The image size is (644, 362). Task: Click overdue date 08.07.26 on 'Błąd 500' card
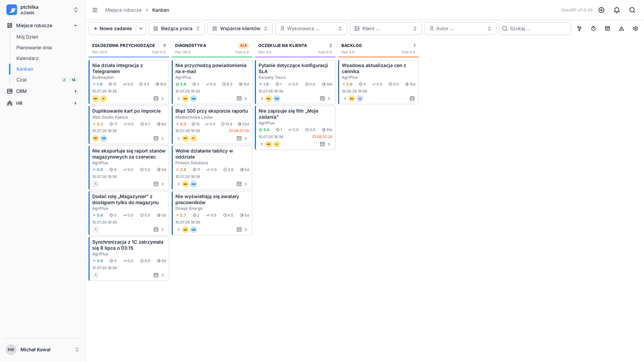coord(239,131)
